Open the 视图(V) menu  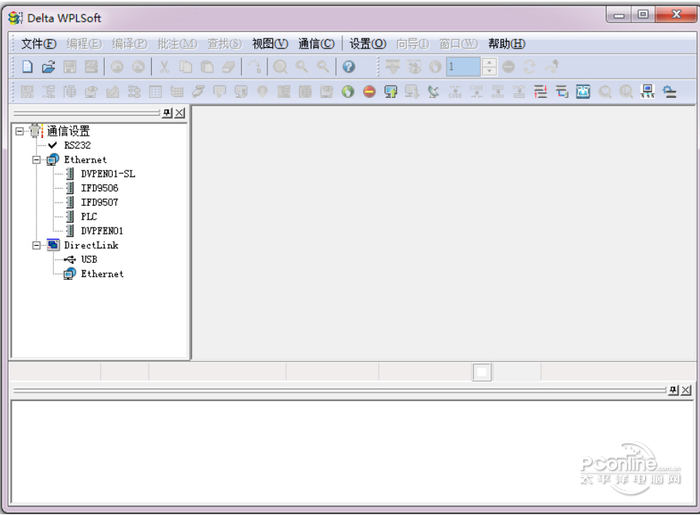(270, 44)
